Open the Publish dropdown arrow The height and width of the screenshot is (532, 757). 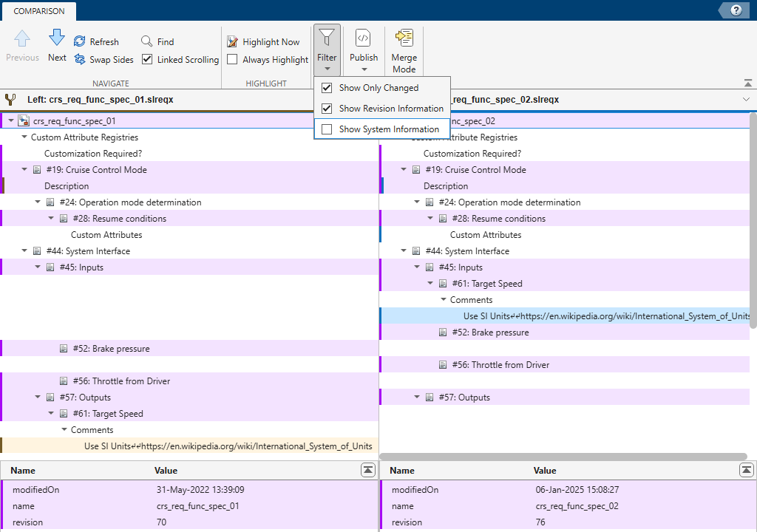click(364, 69)
